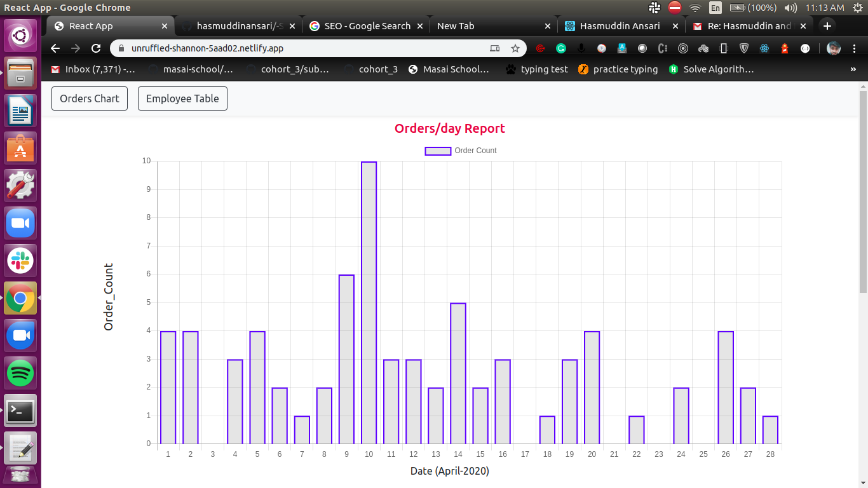This screenshot has height=488, width=868.
Task: Open the system power menu
Action: point(857,8)
